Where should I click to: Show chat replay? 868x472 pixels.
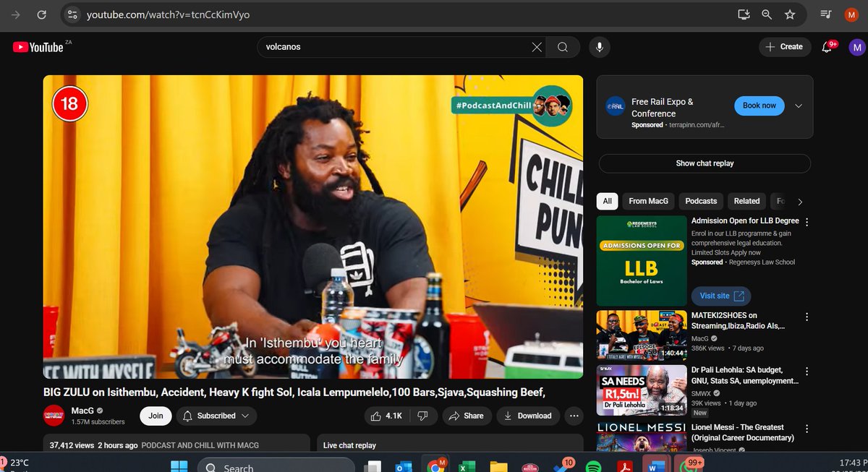pyautogui.click(x=705, y=163)
